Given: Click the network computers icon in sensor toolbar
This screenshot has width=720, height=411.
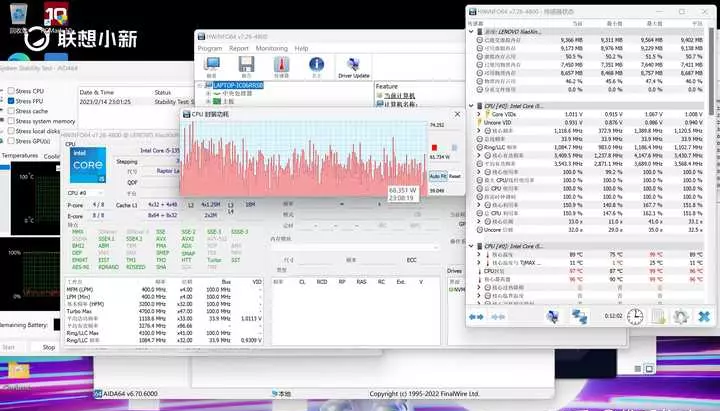Looking at the screenshot, I should coord(579,316).
